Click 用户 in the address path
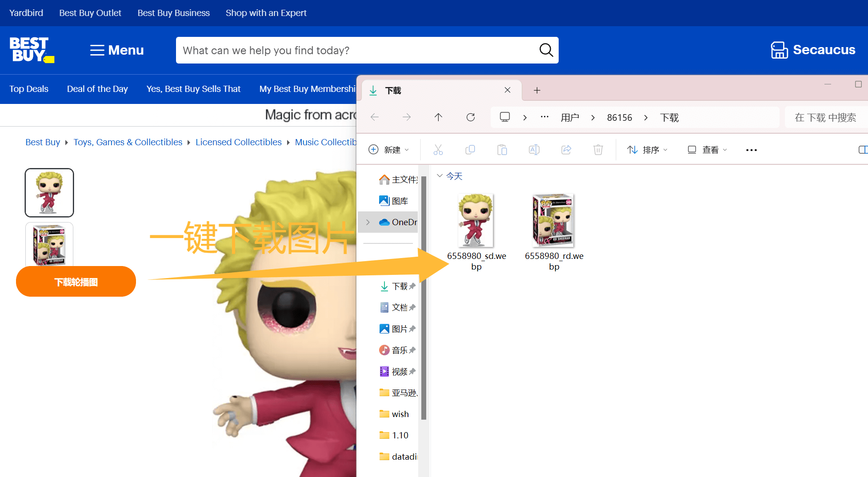This screenshot has height=477, width=868. click(x=570, y=118)
